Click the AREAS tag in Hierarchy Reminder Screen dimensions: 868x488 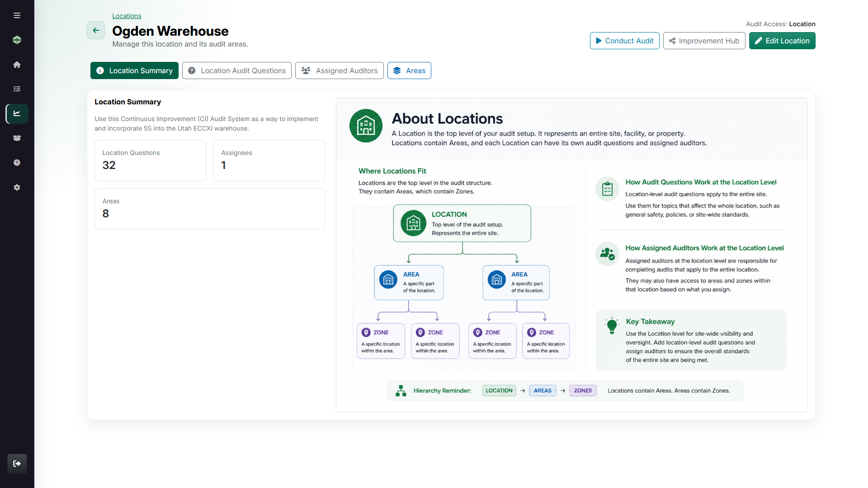542,391
